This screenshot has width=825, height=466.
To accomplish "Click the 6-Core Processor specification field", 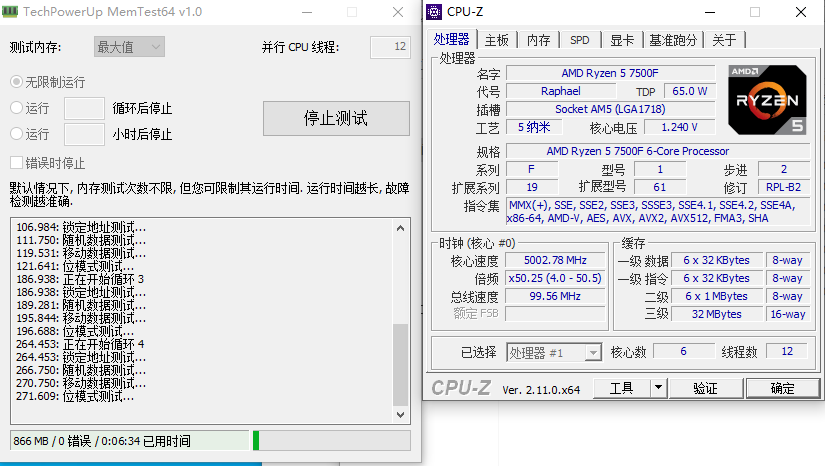I will 658,151.
